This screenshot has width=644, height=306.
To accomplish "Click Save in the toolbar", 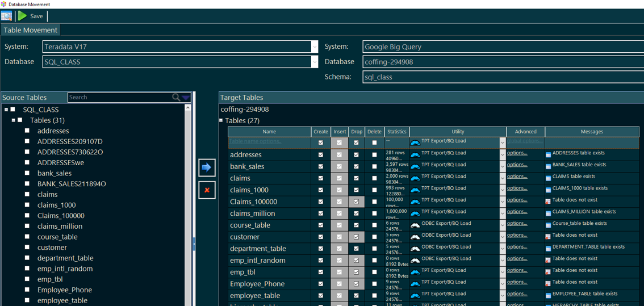I will pos(36,16).
